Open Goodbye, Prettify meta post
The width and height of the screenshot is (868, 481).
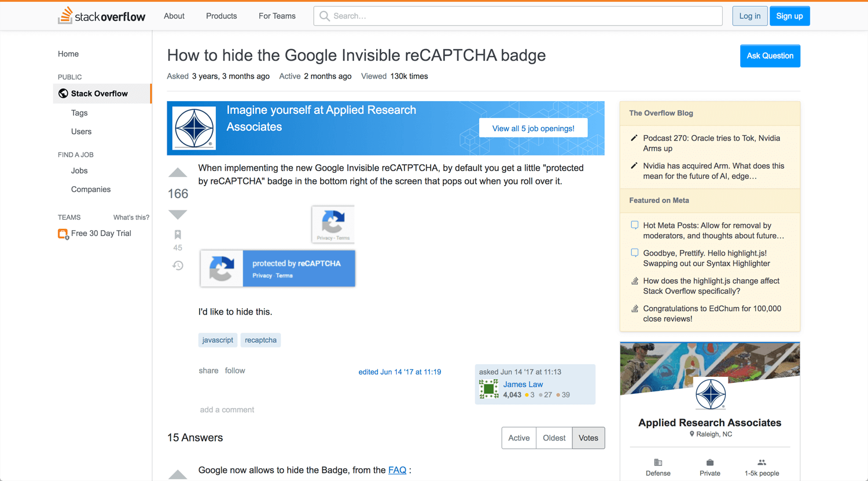(x=707, y=258)
